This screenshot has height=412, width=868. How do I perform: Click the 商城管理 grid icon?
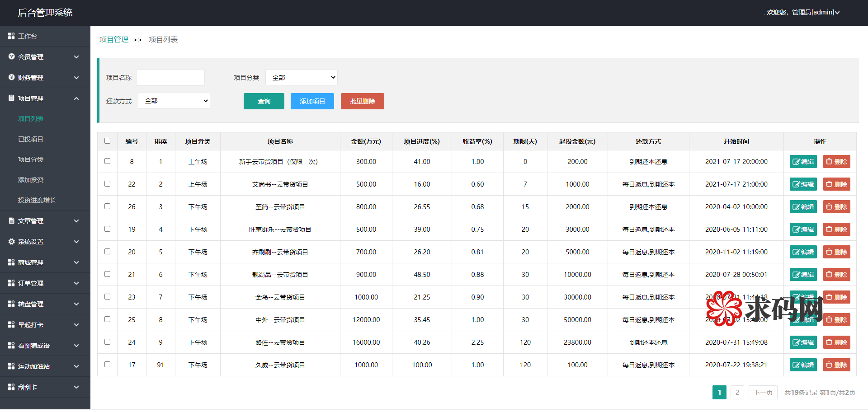pos(11,262)
